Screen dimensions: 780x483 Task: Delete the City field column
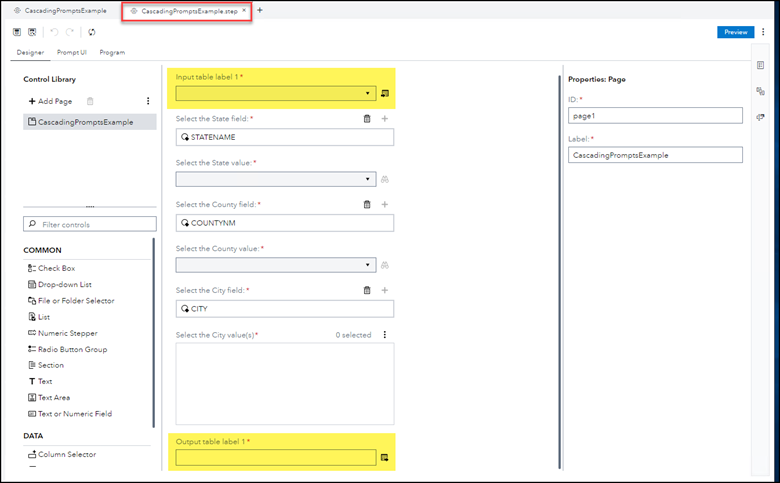(367, 290)
